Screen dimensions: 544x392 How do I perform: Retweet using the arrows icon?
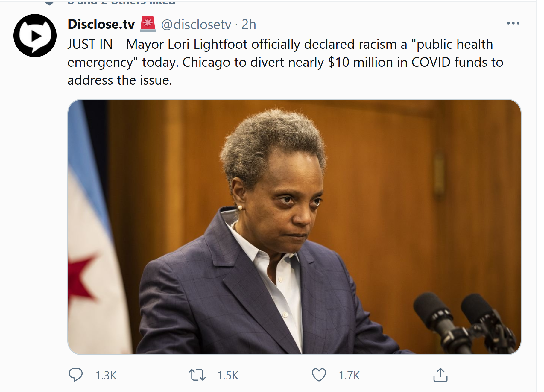coord(197,375)
